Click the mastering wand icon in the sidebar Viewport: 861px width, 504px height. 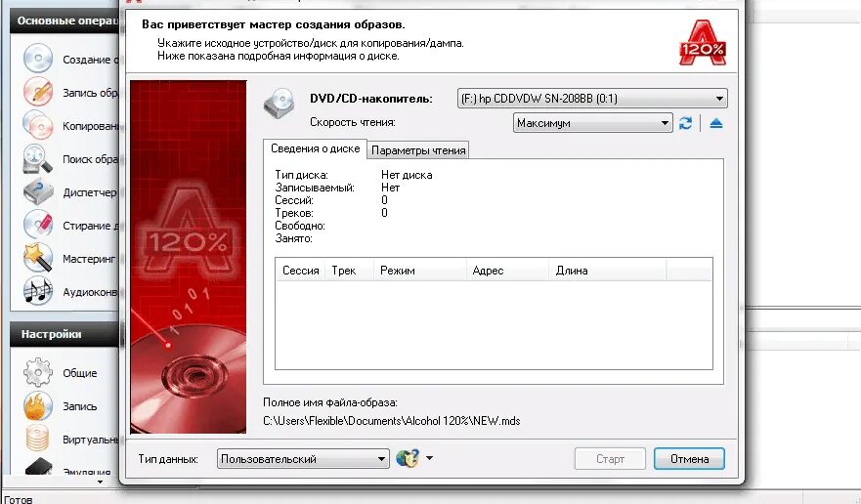38,258
